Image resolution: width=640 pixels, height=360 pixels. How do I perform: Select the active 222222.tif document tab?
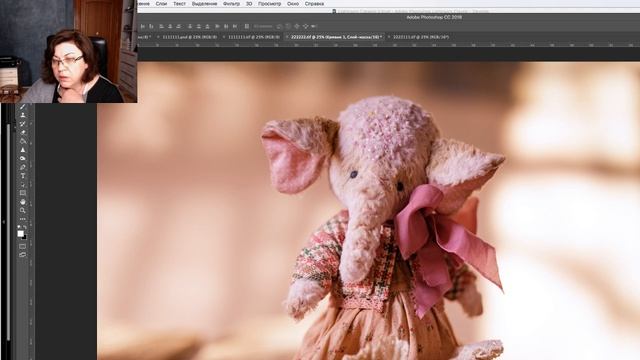tap(337, 37)
